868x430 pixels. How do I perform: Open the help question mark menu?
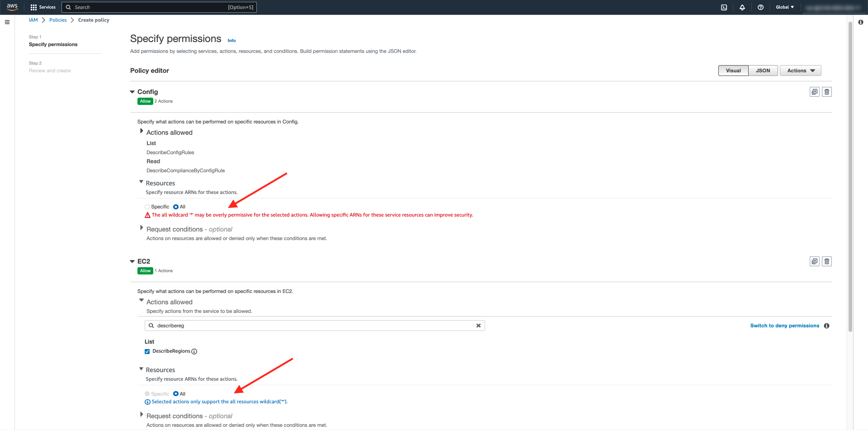(760, 7)
